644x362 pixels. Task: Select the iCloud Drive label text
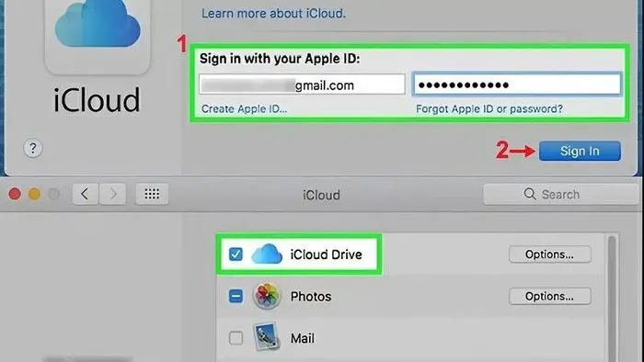pyautogui.click(x=326, y=255)
